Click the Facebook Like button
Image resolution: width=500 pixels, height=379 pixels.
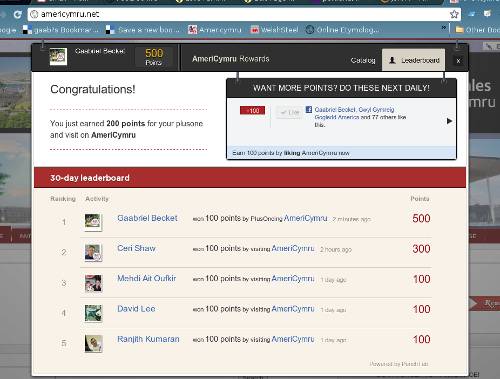click(290, 112)
